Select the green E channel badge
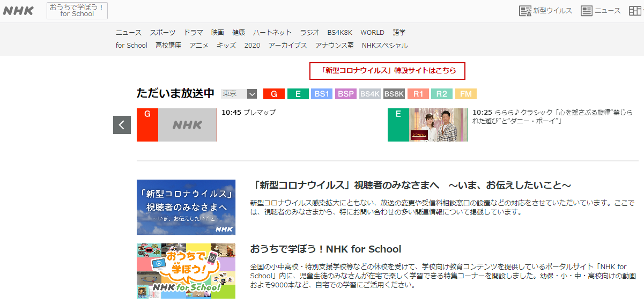Viewport: 644px width, 304px height. coord(298,94)
